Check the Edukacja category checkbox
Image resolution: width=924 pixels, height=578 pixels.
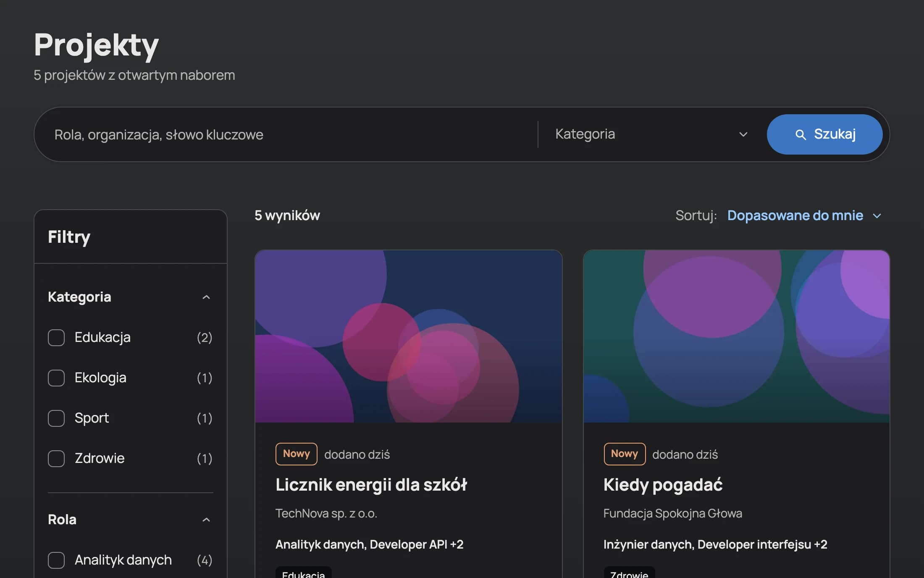coord(56,337)
